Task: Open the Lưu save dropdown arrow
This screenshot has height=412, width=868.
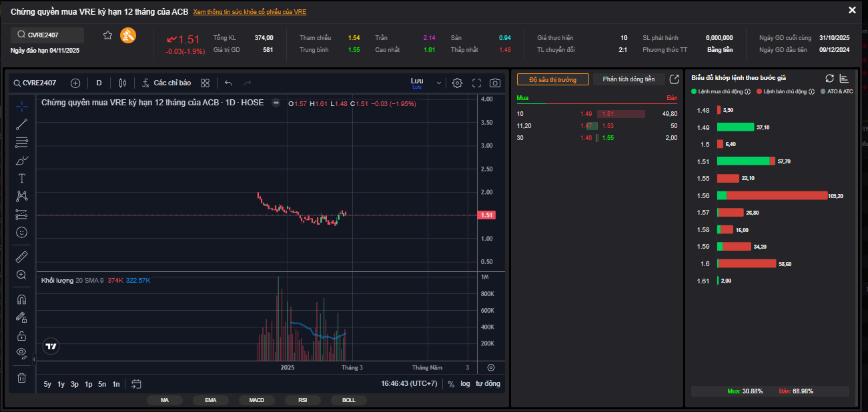Action: pos(438,83)
